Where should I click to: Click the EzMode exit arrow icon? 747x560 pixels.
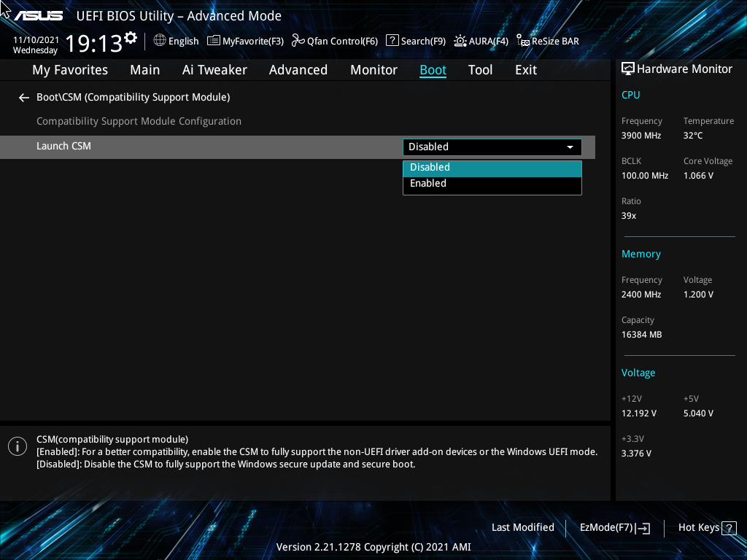click(643, 528)
